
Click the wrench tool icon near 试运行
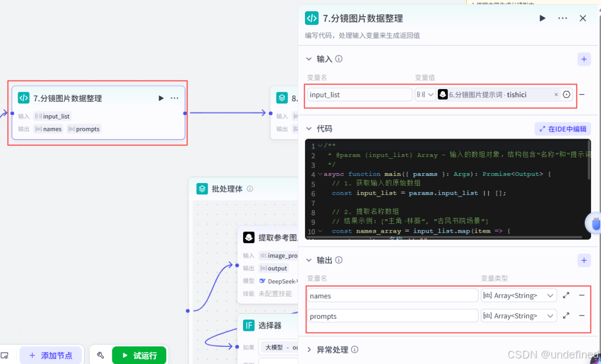(101, 355)
